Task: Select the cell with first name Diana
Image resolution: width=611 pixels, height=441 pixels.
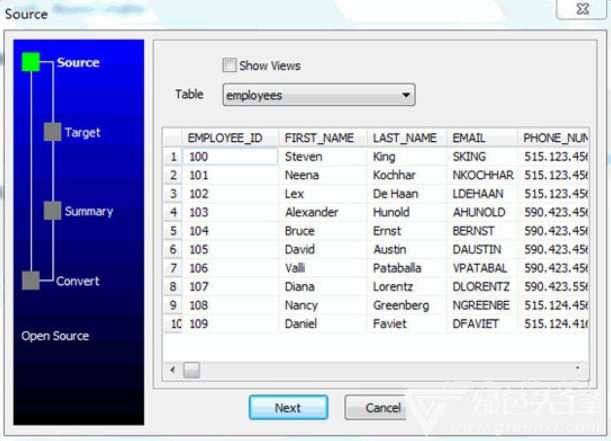Action: click(323, 287)
